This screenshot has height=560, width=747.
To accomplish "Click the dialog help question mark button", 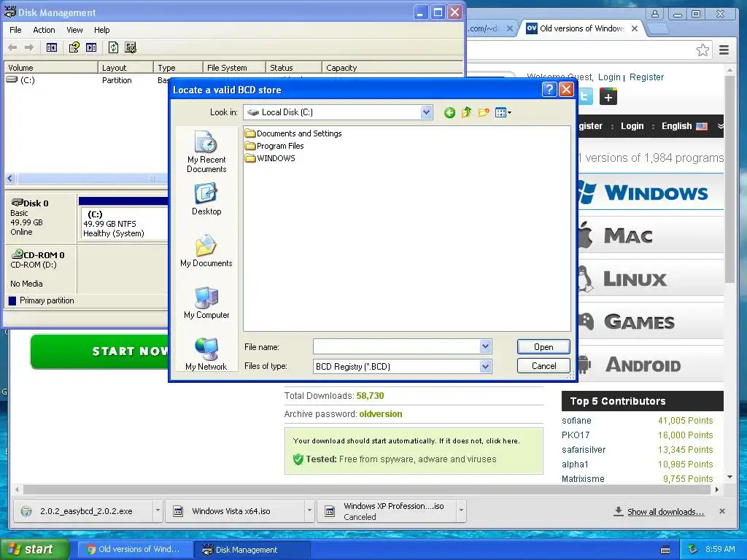I will 549,90.
